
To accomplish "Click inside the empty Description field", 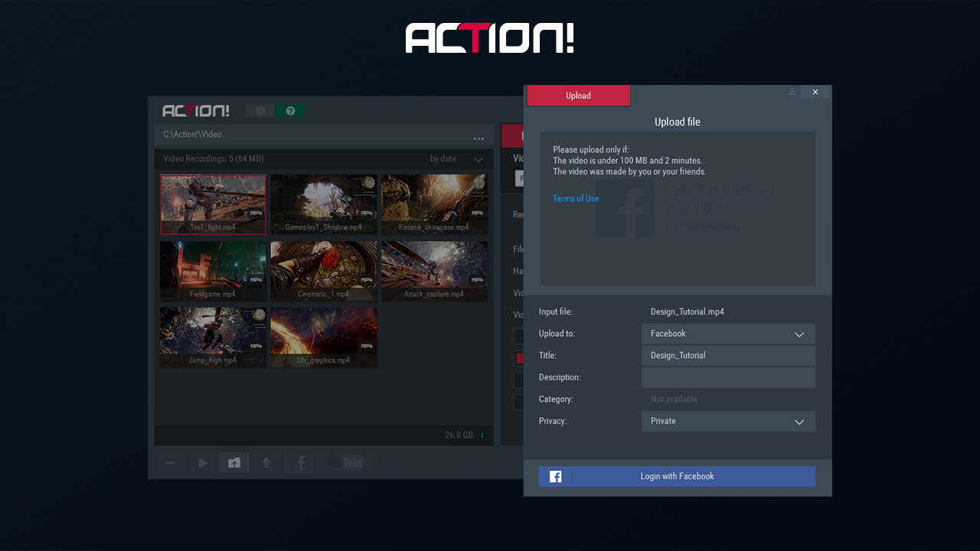I will coord(727,377).
